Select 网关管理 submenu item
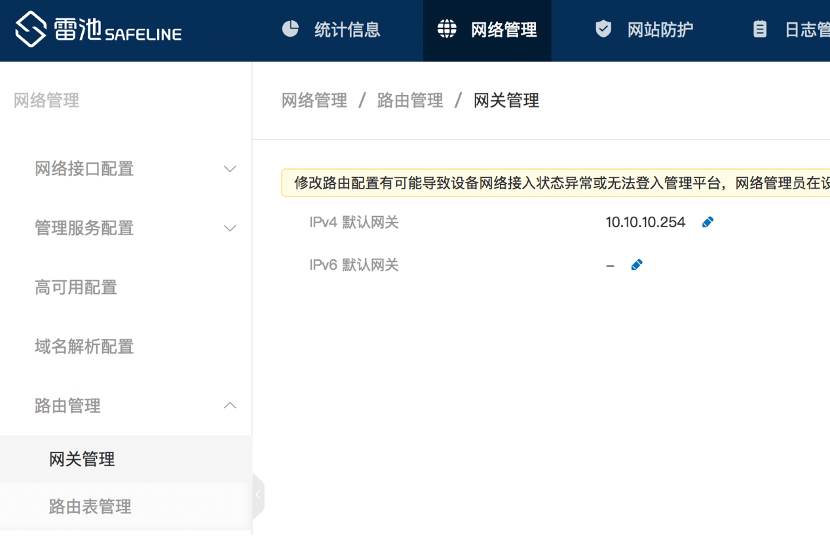Viewport: 830px width, 536px height. point(82,460)
